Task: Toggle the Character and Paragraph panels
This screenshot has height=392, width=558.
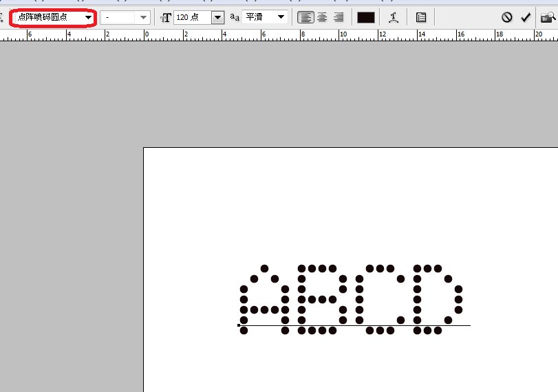Action: pos(421,17)
